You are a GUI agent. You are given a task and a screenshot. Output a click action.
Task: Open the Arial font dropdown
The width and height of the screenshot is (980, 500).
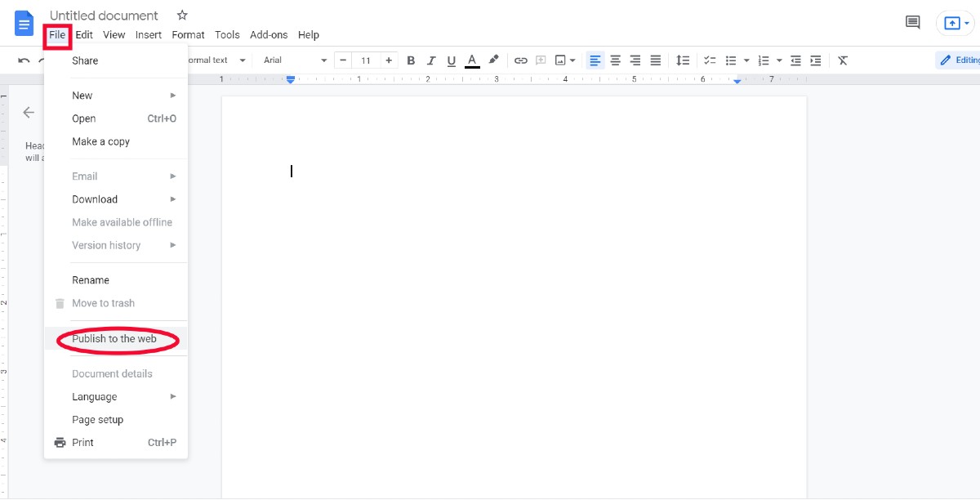[292, 60]
